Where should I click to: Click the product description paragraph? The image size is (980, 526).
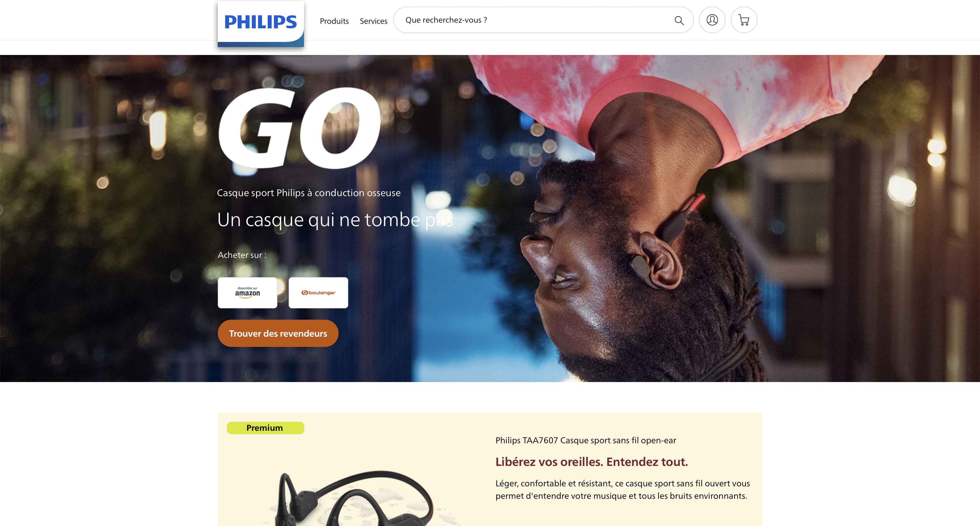tap(622, 489)
